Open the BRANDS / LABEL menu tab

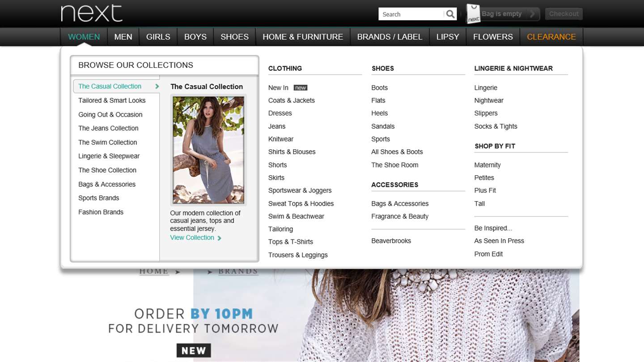390,37
